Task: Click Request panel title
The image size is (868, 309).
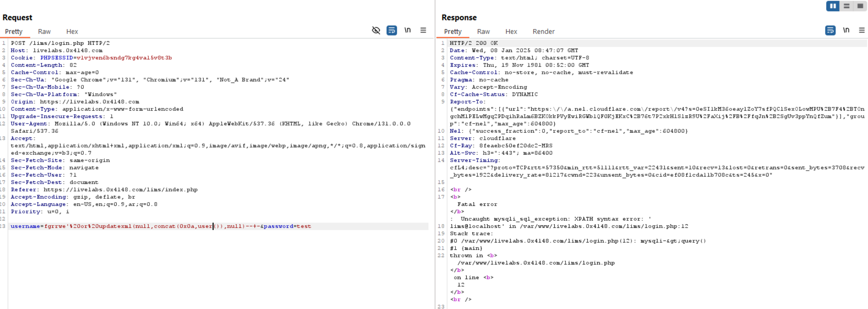Action: tap(17, 17)
